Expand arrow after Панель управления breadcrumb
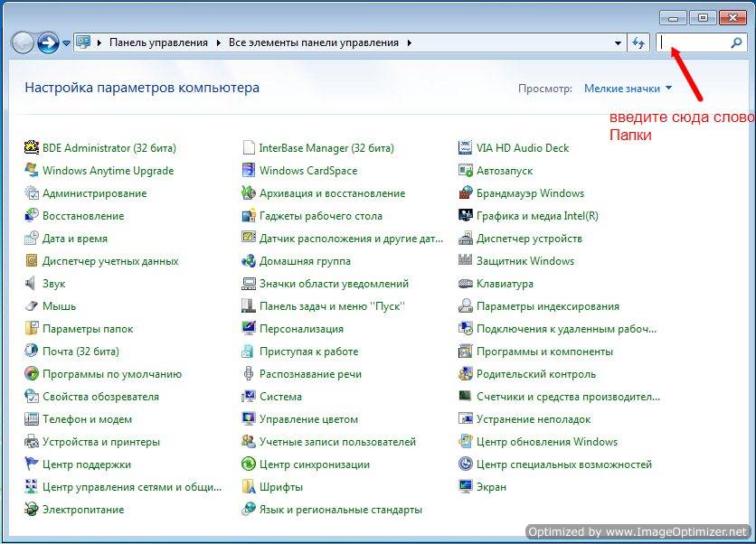 tap(218, 42)
